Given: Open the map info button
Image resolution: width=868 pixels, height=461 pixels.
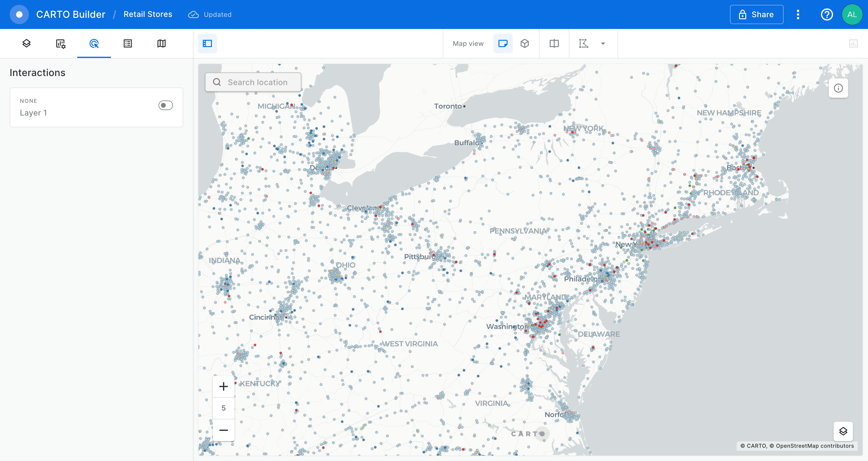Looking at the screenshot, I should (x=838, y=88).
